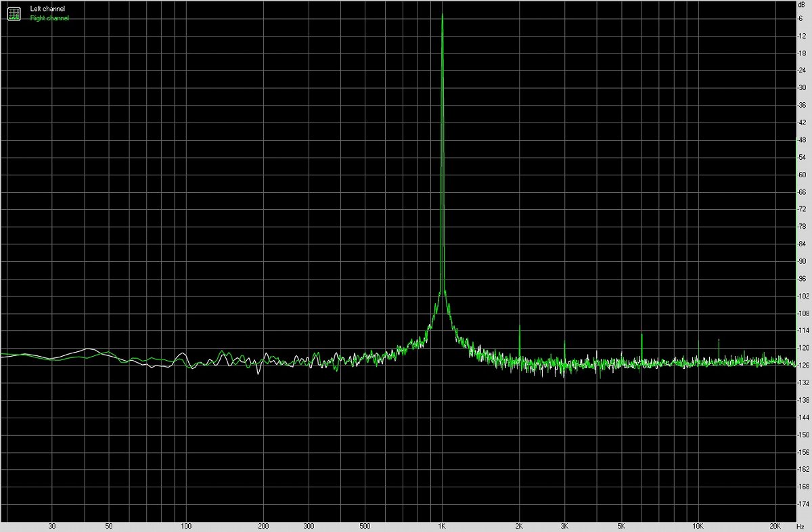
Task: Click the -12 dB axis value
Action: pos(802,36)
